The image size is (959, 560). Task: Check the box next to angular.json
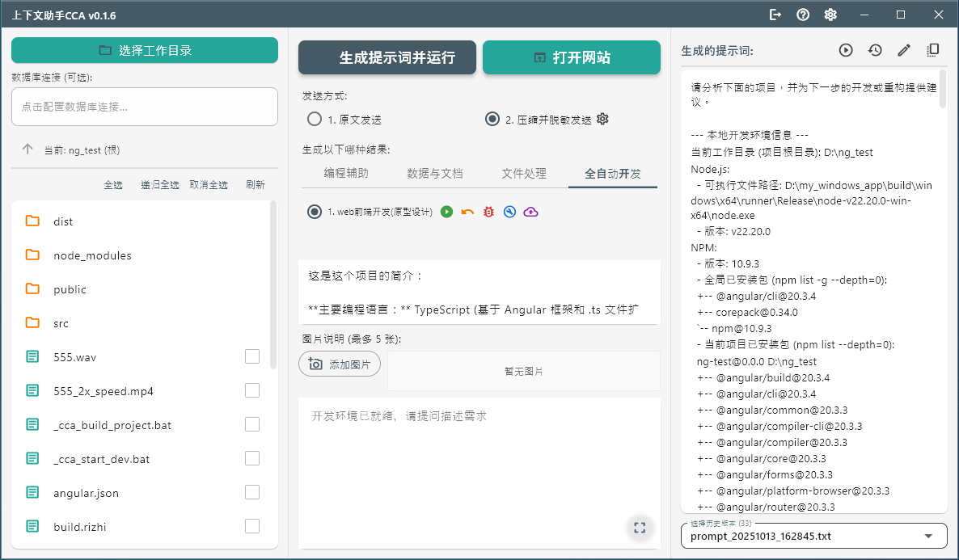pyautogui.click(x=251, y=491)
